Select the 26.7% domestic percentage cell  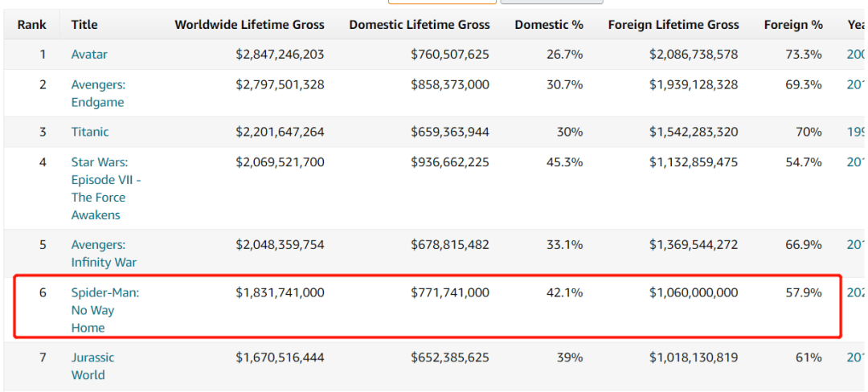tap(565, 54)
